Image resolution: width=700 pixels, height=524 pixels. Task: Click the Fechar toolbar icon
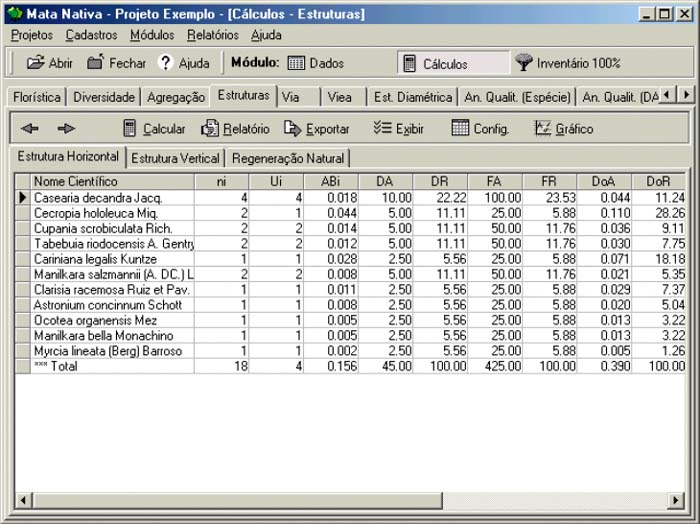[96, 63]
